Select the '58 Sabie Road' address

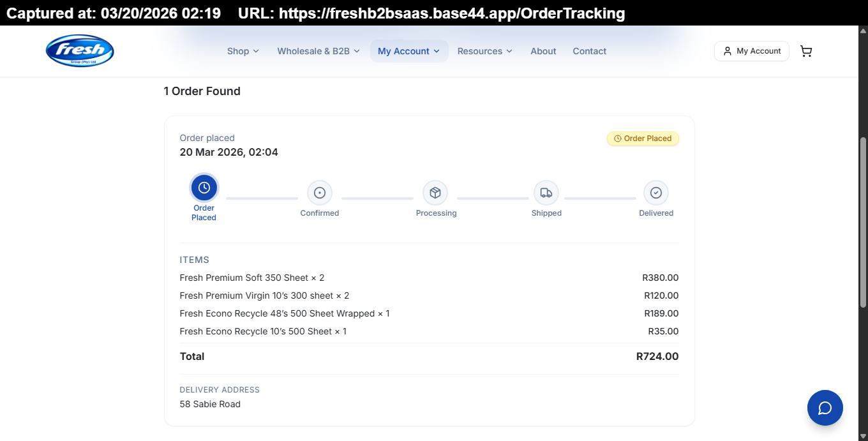[210, 404]
